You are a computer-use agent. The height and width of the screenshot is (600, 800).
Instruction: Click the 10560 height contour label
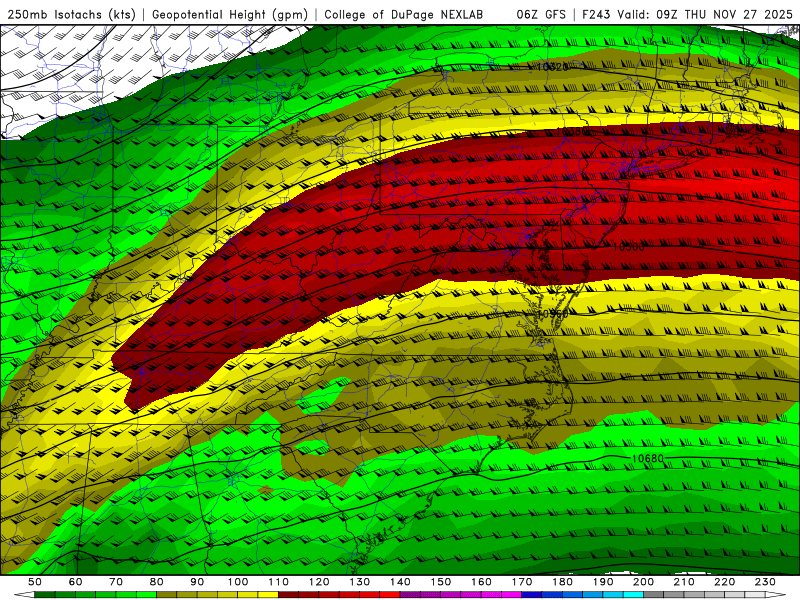tap(553, 314)
